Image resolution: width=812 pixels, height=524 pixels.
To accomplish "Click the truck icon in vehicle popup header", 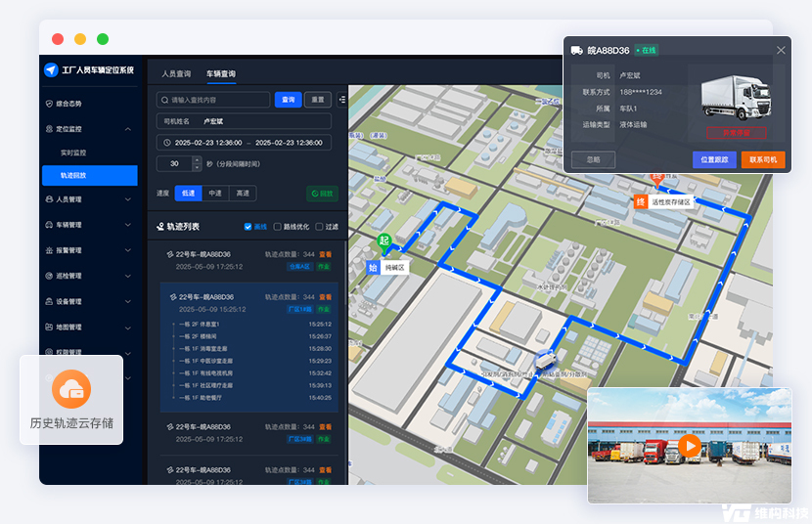I will [x=577, y=50].
